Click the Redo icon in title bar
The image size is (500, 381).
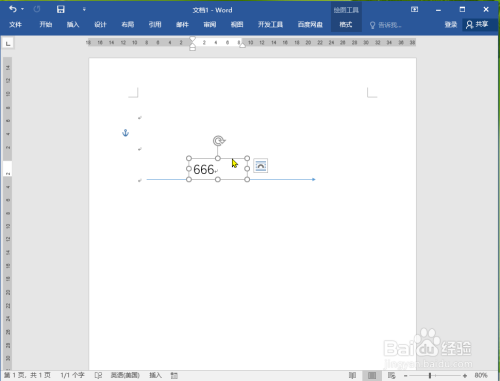37,9
